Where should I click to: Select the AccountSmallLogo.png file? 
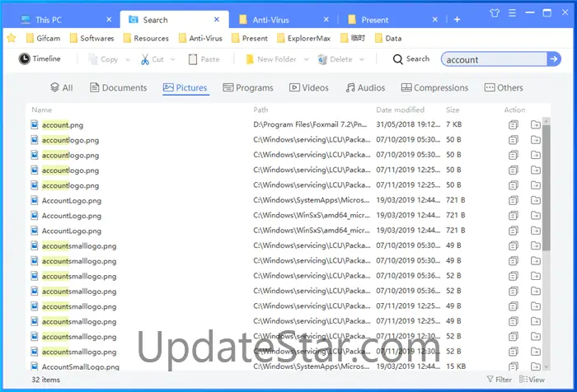pyautogui.click(x=81, y=366)
